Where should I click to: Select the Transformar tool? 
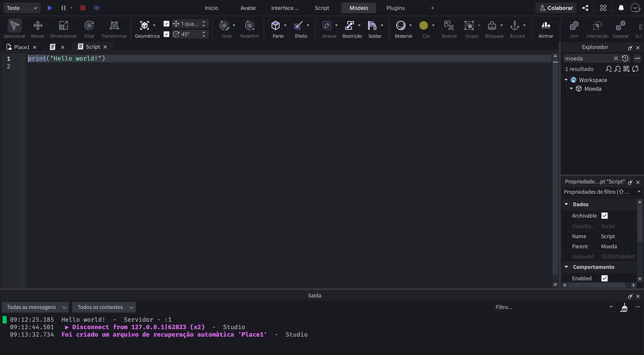(114, 28)
